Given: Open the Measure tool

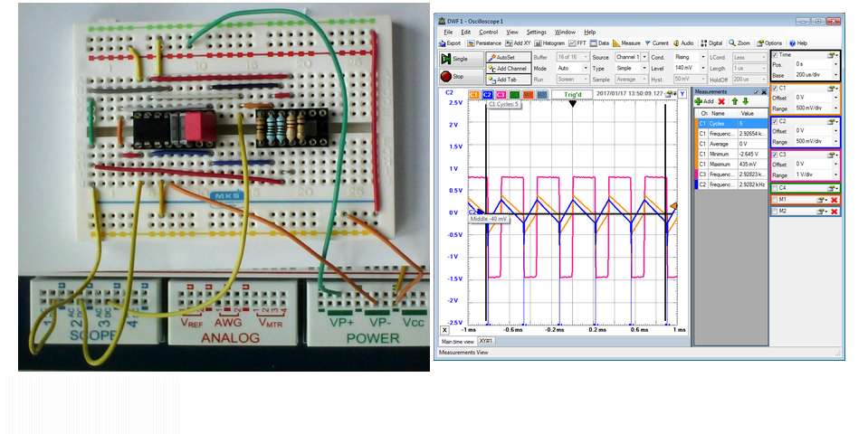Looking at the screenshot, I should tap(626, 42).
